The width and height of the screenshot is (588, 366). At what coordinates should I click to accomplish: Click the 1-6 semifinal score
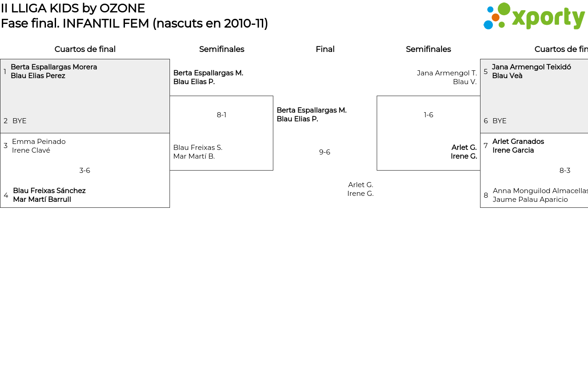pos(428,115)
